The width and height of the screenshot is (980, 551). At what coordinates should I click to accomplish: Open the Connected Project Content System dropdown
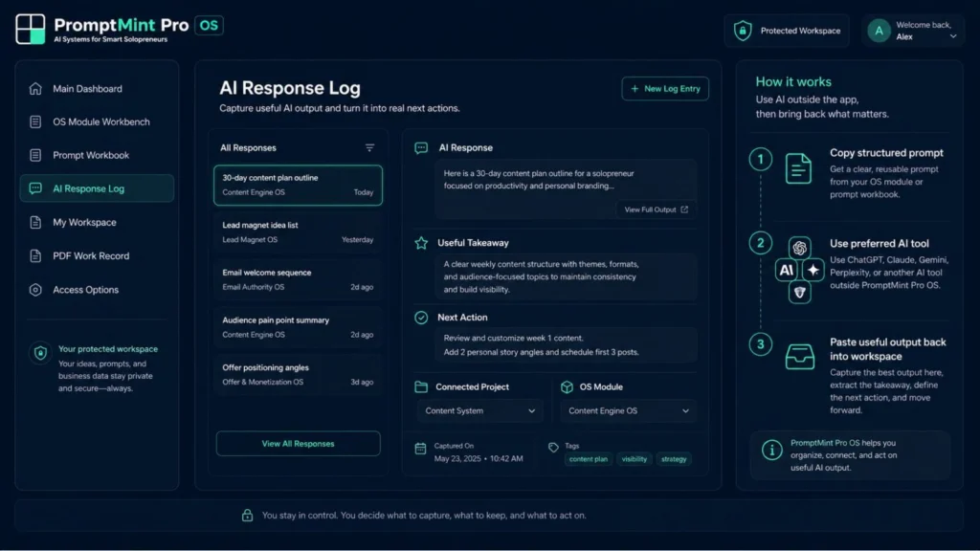click(480, 410)
